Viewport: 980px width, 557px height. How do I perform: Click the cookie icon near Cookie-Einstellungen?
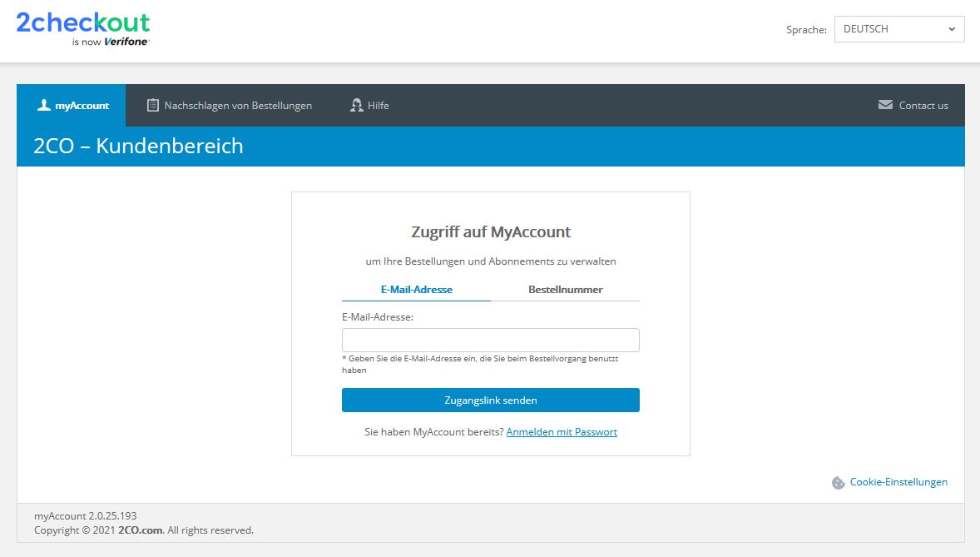(838, 483)
